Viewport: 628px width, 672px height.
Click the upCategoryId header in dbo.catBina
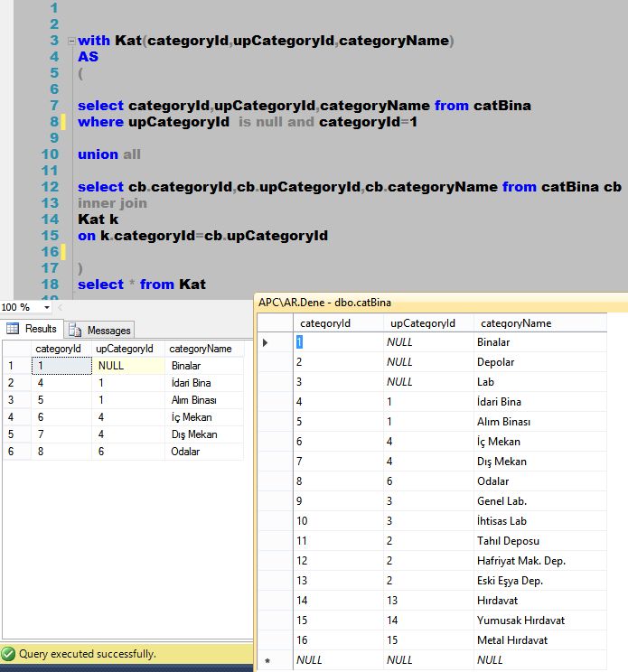point(428,323)
